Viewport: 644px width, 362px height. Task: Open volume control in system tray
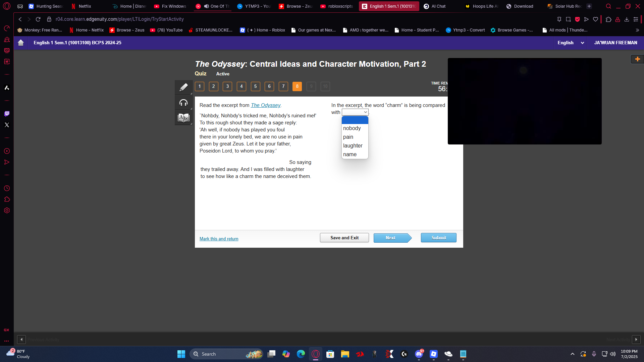click(613, 354)
